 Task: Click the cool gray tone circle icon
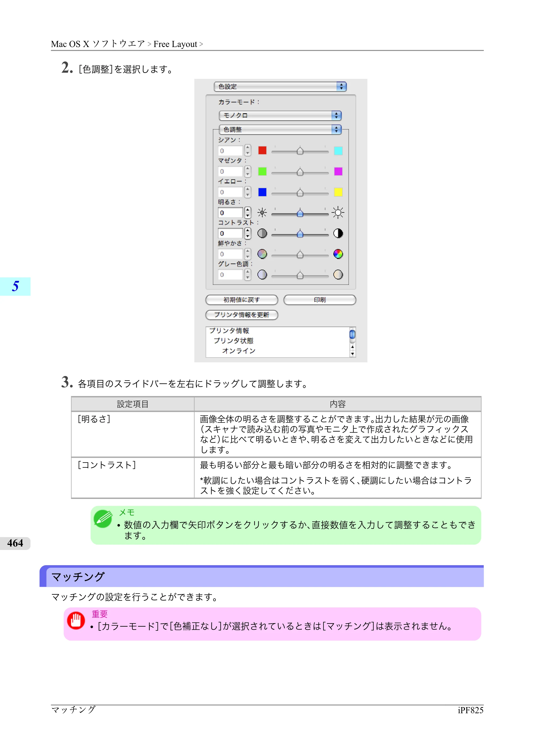[262, 275]
